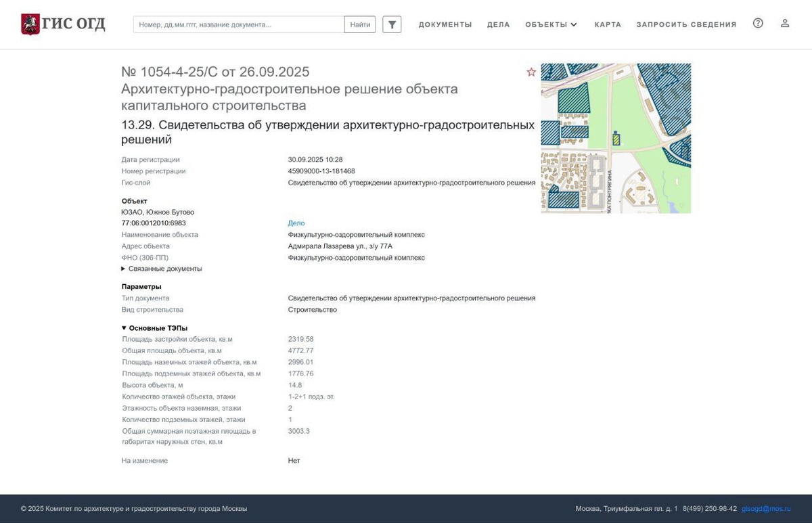
Task: Open the user account icon
Action: coord(785,23)
